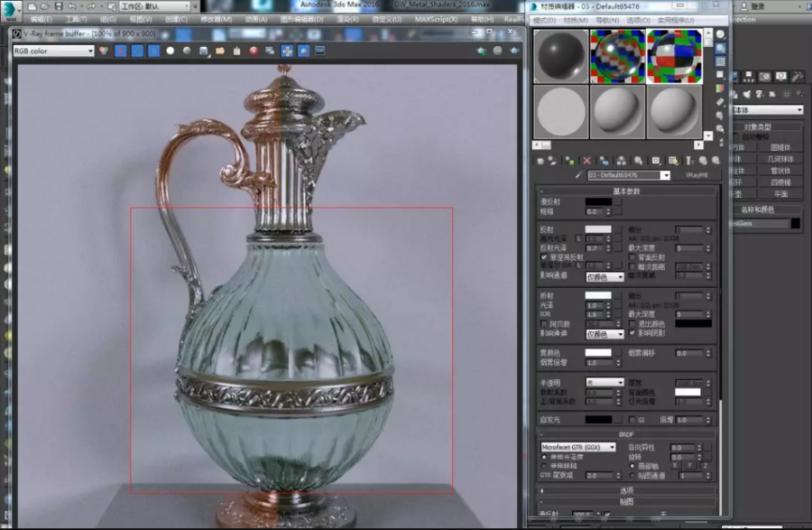Open the workspace selector dropdown

pos(155,6)
